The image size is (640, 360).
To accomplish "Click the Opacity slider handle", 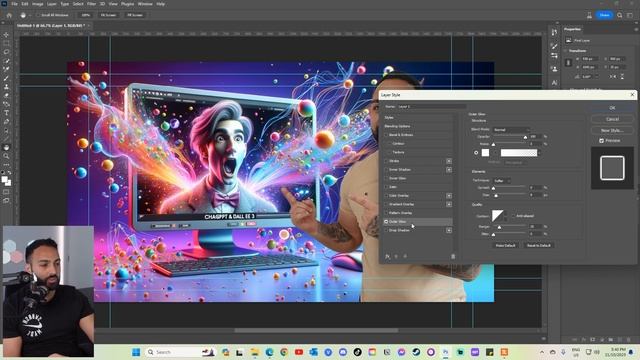I will (x=525, y=138).
